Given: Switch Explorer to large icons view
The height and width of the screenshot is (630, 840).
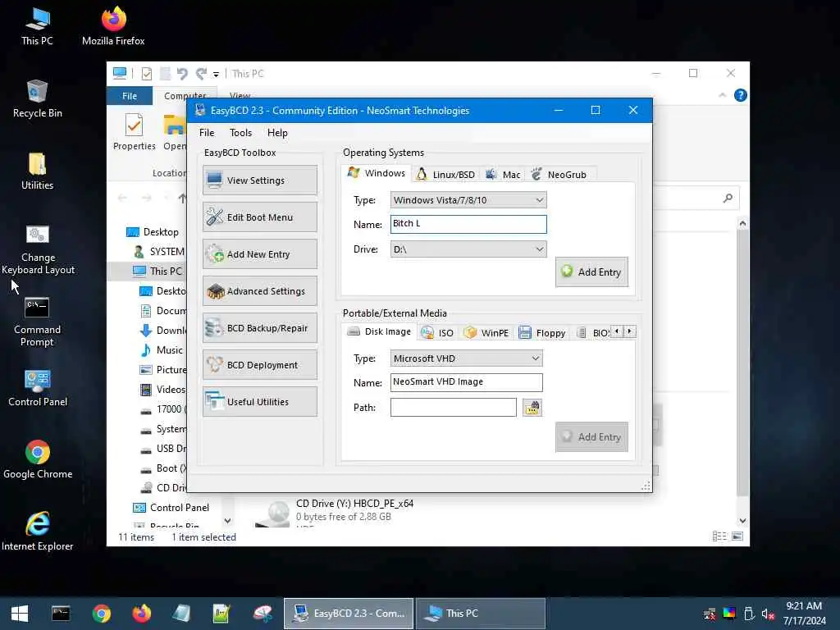Looking at the screenshot, I should 737,536.
